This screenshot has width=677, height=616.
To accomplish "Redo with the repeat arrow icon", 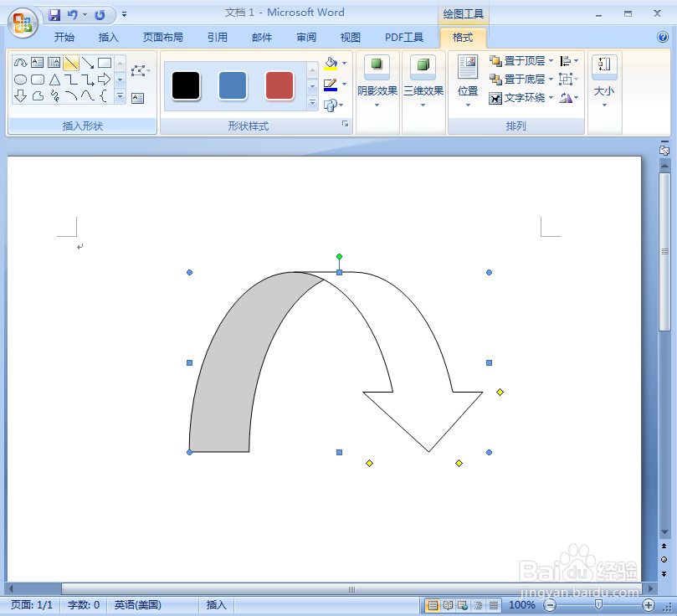I will 100,15.
